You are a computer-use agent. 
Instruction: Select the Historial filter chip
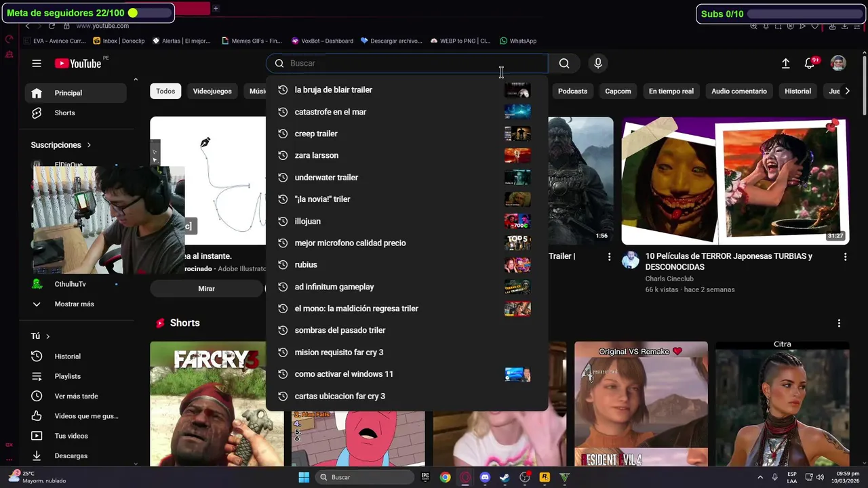797,91
